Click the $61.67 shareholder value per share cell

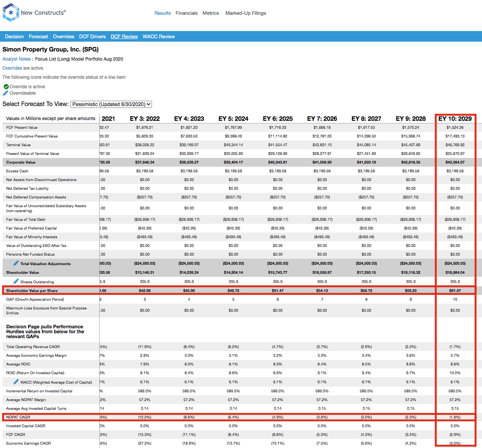(x=455, y=290)
